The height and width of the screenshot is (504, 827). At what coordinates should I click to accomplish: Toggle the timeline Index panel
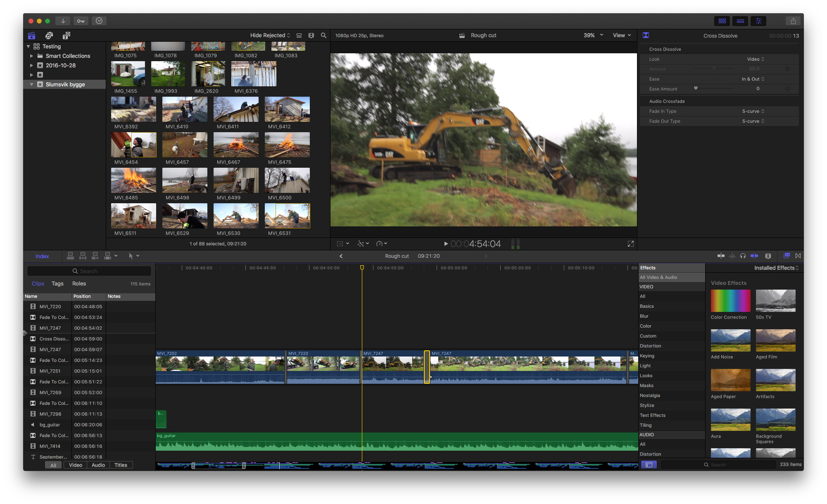(x=42, y=256)
